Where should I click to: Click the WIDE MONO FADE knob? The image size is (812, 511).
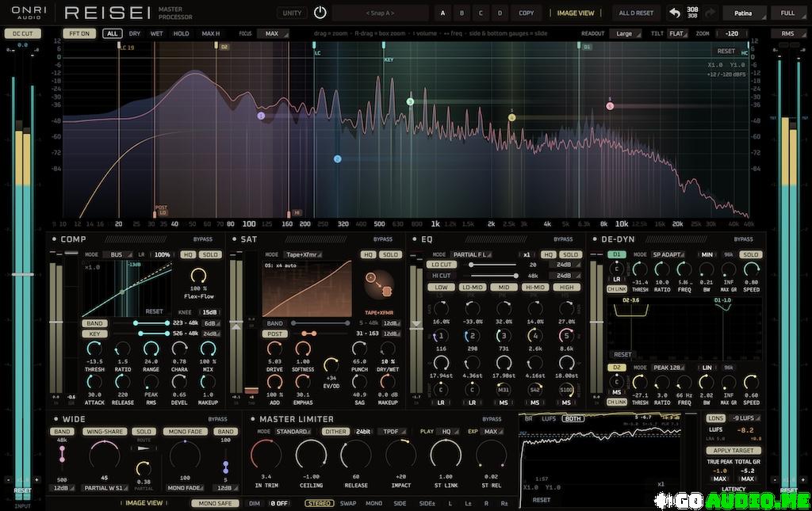click(185, 456)
